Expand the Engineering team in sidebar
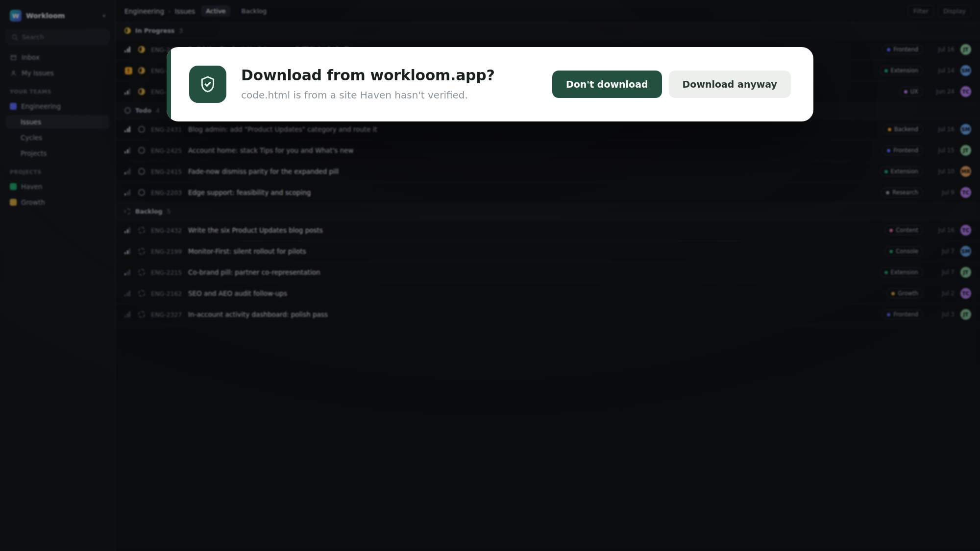Screen dimensions: 980x551 (58, 106)
